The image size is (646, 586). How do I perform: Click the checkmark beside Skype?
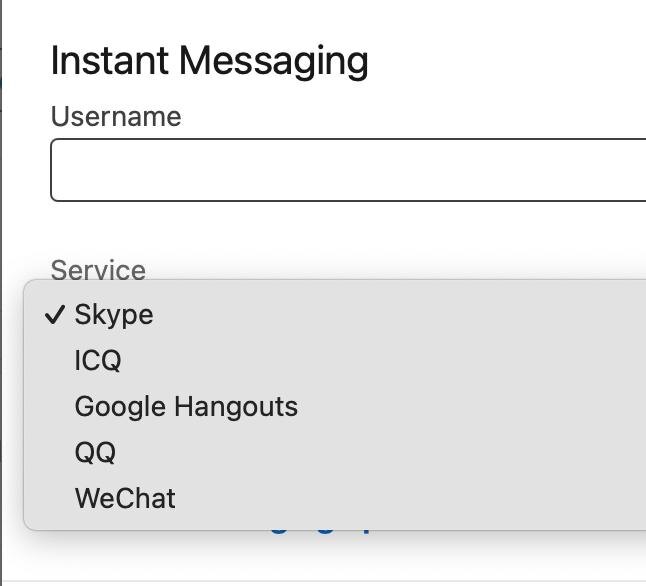(55, 315)
